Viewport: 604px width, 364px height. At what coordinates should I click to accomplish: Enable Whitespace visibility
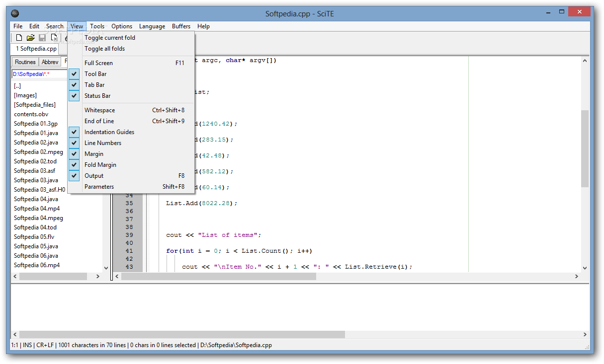131,110
